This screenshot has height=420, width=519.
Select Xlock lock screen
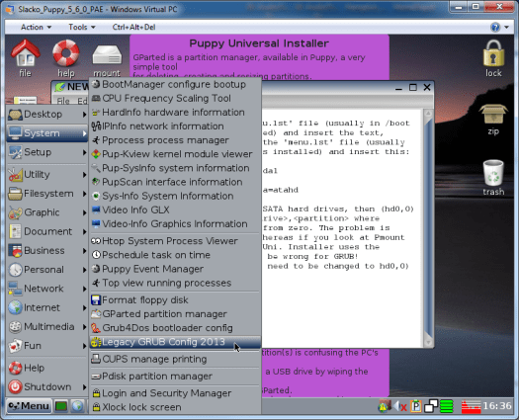coord(175,407)
